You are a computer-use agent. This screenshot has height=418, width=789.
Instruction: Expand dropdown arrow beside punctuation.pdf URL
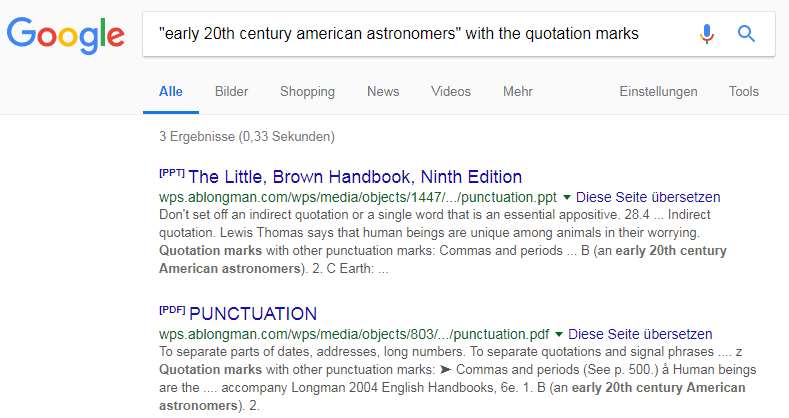click(559, 335)
